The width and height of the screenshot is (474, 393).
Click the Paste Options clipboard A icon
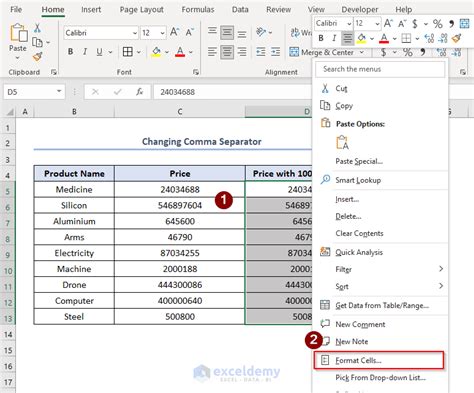(342, 143)
